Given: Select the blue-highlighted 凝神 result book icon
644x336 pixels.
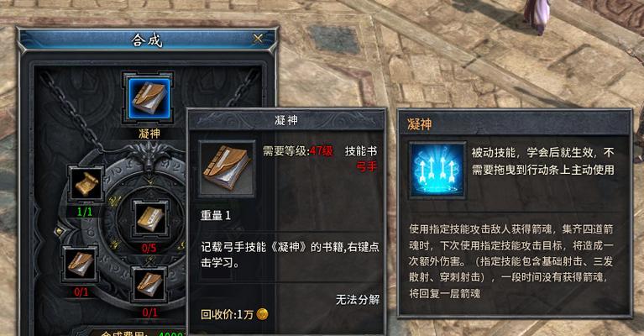Looking at the screenshot, I should [149, 98].
